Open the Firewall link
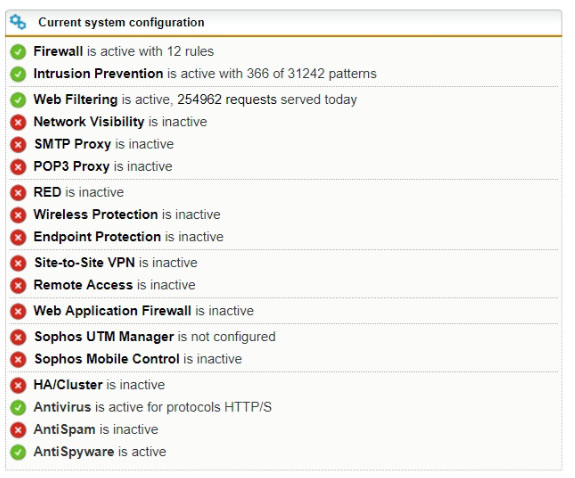This screenshot has height=478, width=575. point(58,51)
